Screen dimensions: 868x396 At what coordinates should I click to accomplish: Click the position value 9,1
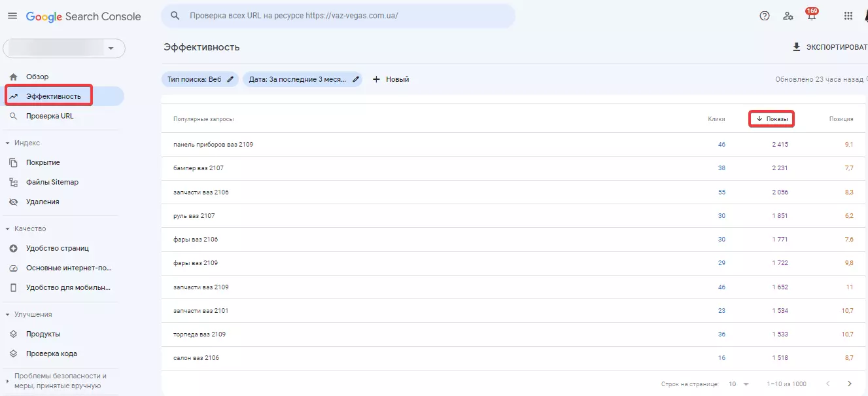coord(849,144)
